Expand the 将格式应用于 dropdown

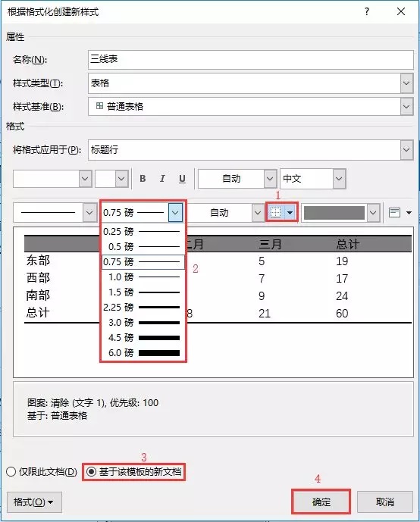pyautogui.click(x=406, y=149)
